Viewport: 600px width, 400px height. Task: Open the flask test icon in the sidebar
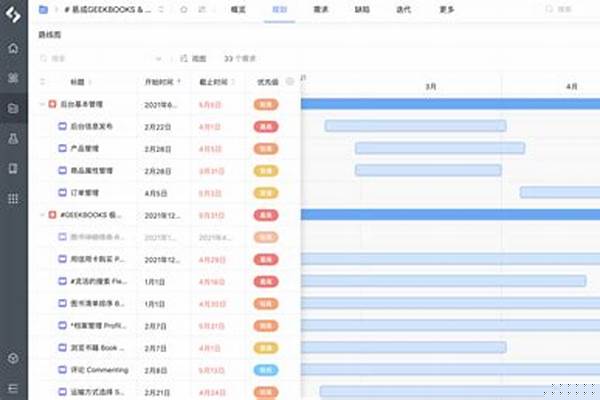(x=13, y=139)
